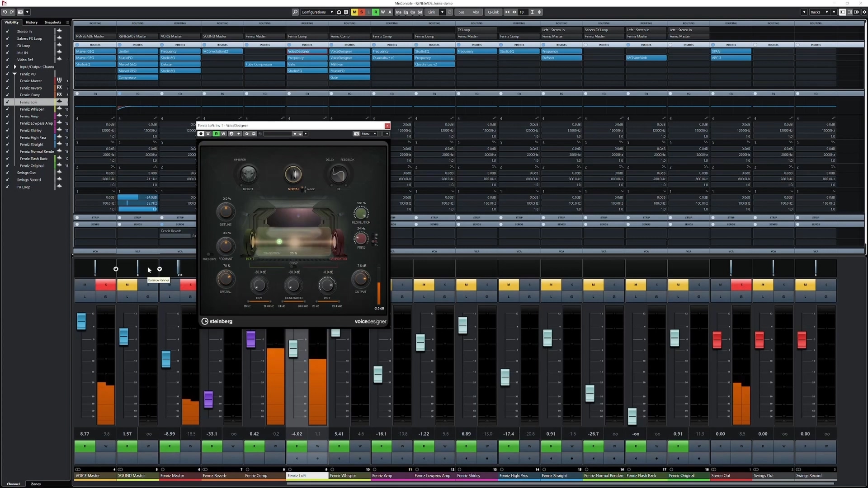Viewport: 868px width, 488px height.
Task: Click the A/B comparison icon in VoiceDesigner
Action: [231, 134]
